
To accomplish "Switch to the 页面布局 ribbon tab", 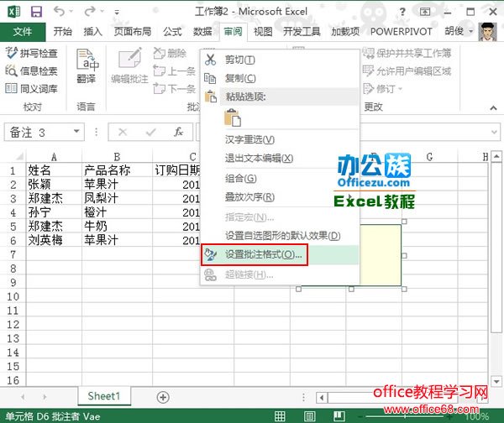I will tap(133, 32).
